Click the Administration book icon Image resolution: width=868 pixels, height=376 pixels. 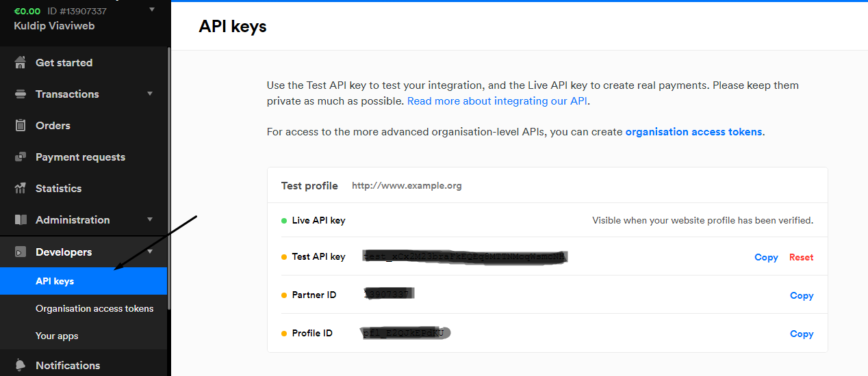click(21, 220)
